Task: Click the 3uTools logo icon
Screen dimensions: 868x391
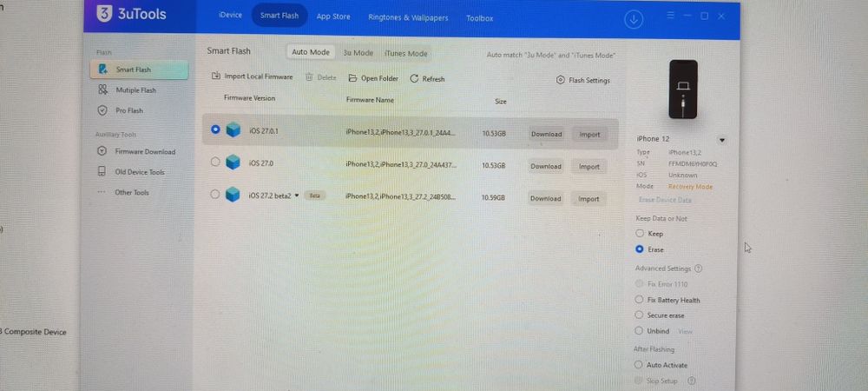Action: (104, 15)
